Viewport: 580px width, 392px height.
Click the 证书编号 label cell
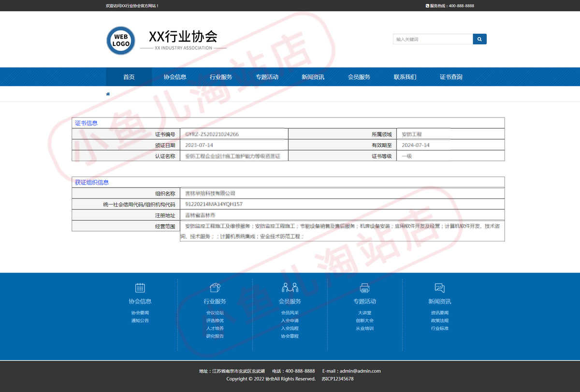[x=126, y=134]
